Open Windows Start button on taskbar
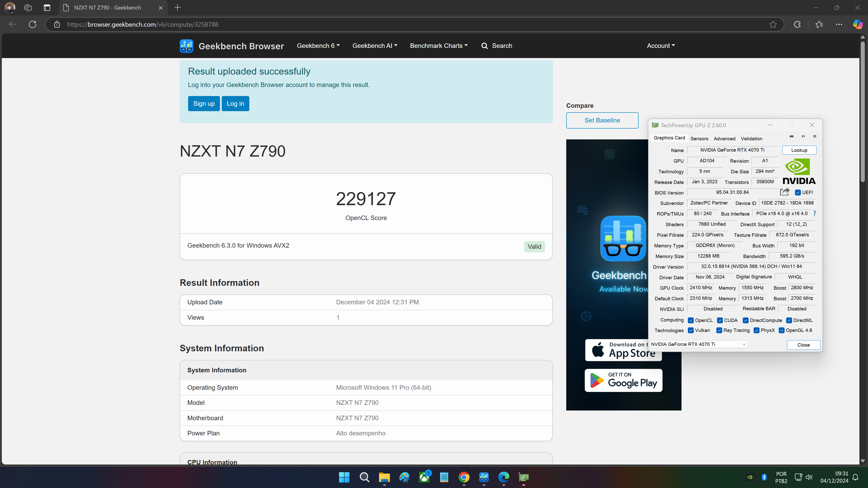The height and width of the screenshot is (488, 868). [344, 477]
